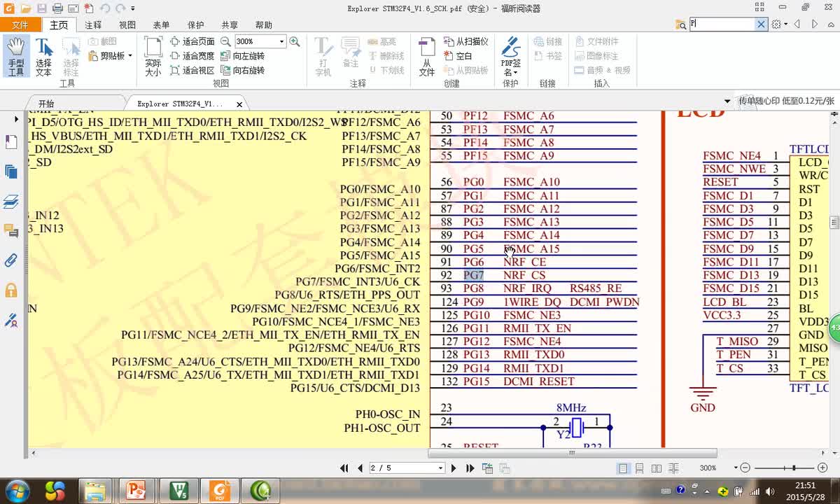Switch to the Help tab (帮助)
This screenshot has height=504, width=840.
264,24
